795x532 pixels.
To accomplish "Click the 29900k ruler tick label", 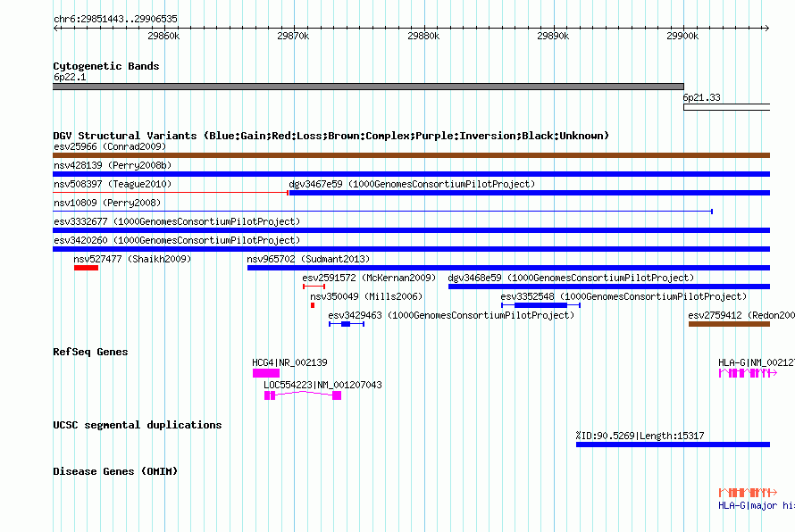I will click(x=682, y=36).
